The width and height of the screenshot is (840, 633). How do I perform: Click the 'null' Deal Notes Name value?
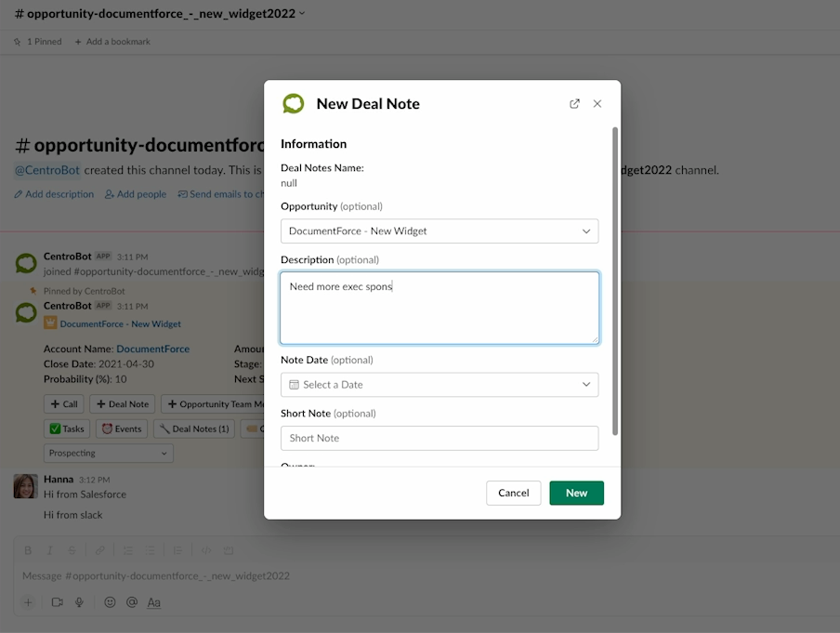[x=289, y=183]
